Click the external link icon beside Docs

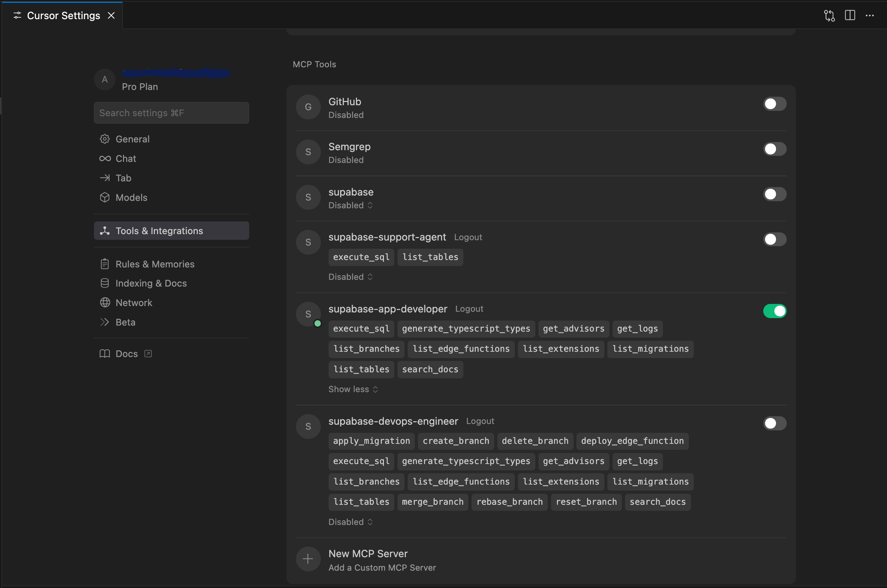tap(148, 354)
